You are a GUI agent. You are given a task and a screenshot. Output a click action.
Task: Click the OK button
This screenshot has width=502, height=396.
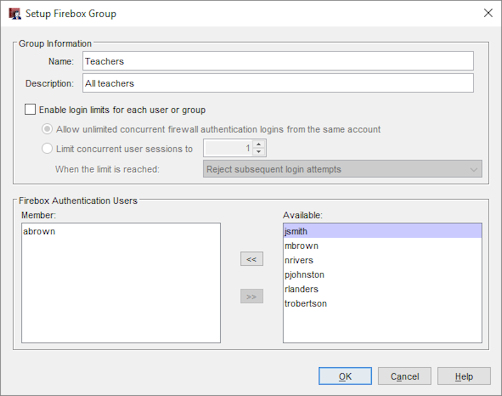pyautogui.click(x=345, y=376)
